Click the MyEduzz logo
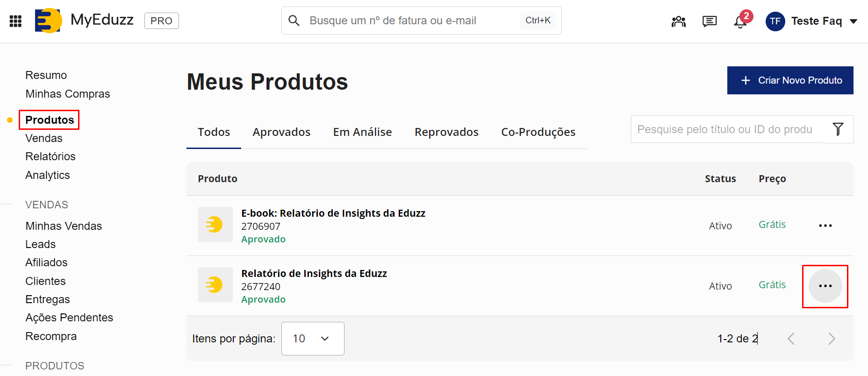 pos(49,21)
